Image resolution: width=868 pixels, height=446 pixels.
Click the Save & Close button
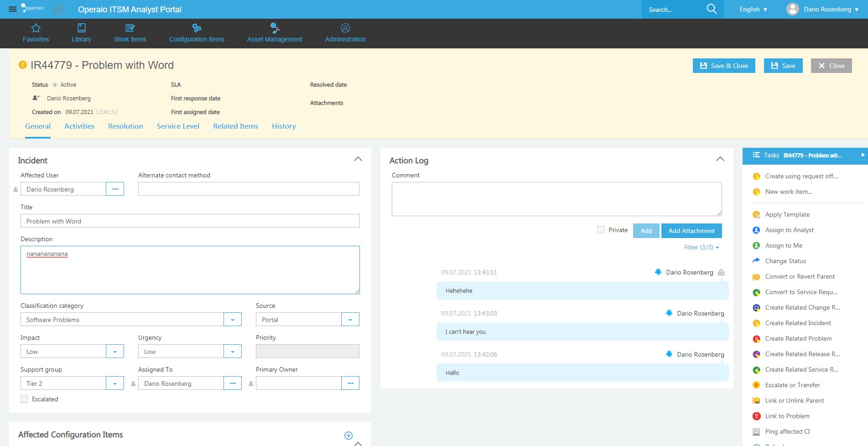click(x=724, y=66)
